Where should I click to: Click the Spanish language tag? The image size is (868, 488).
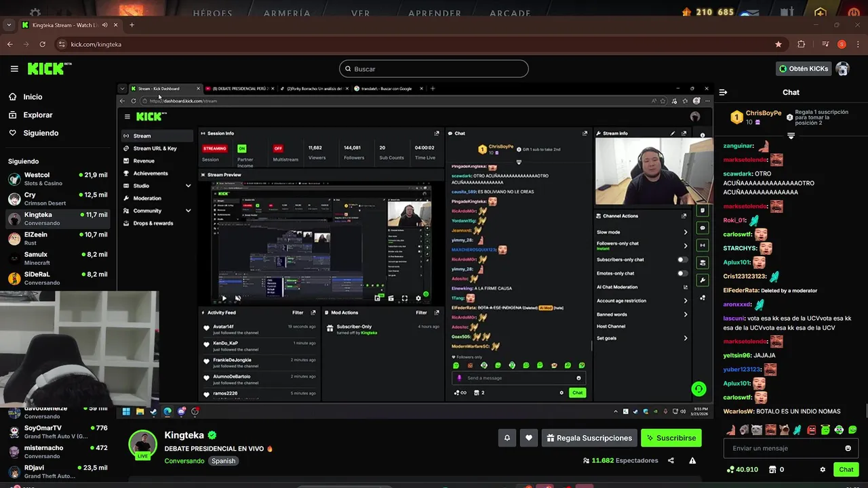(223, 461)
